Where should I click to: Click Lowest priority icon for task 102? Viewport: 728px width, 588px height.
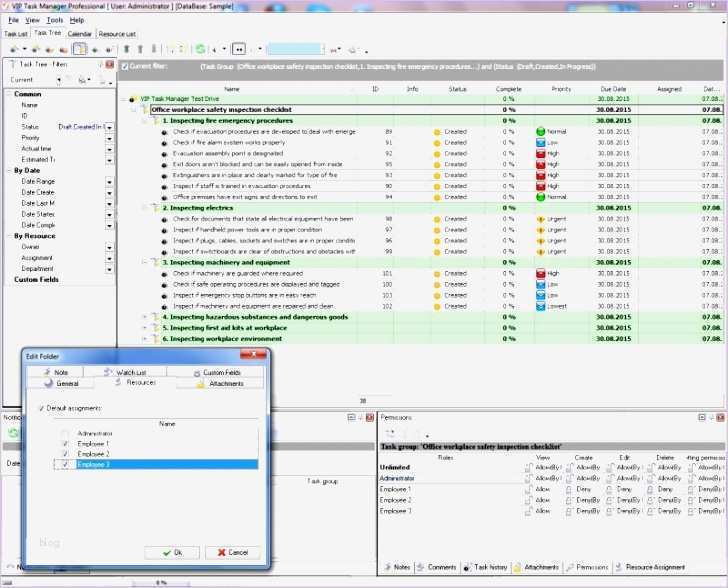point(540,307)
